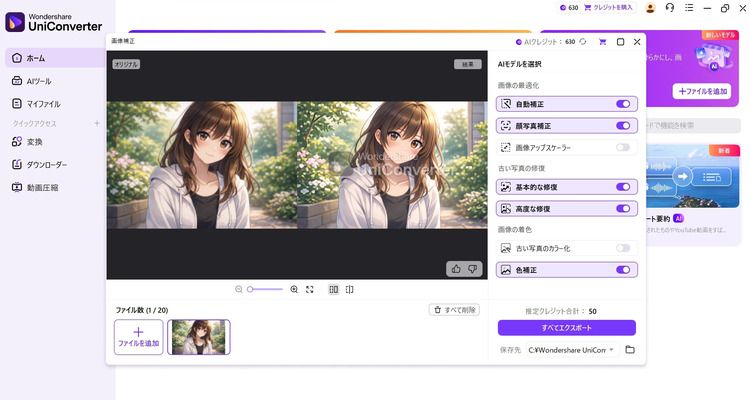The height and width of the screenshot is (400, 750).
Task: Click the 推定クレジット合計 value 50
Action: click(592, 311)
